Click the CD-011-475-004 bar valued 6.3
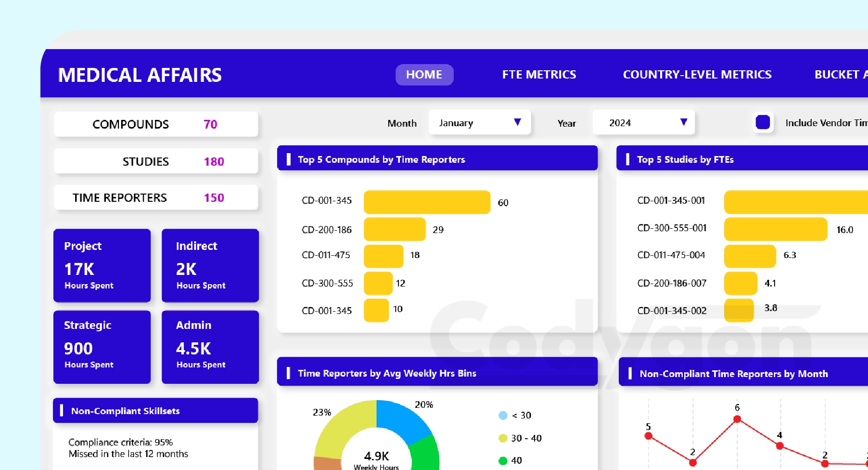 click(750, 256)
